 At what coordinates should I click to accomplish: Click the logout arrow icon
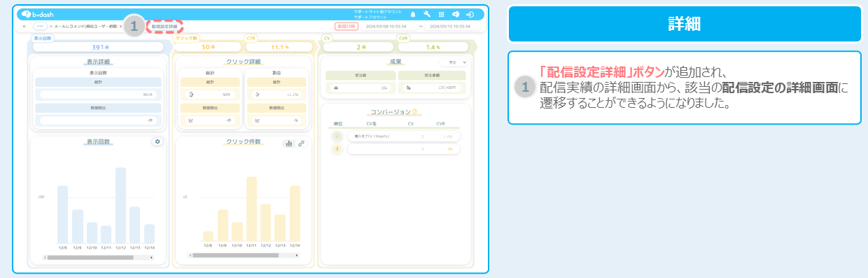(470, 14)
